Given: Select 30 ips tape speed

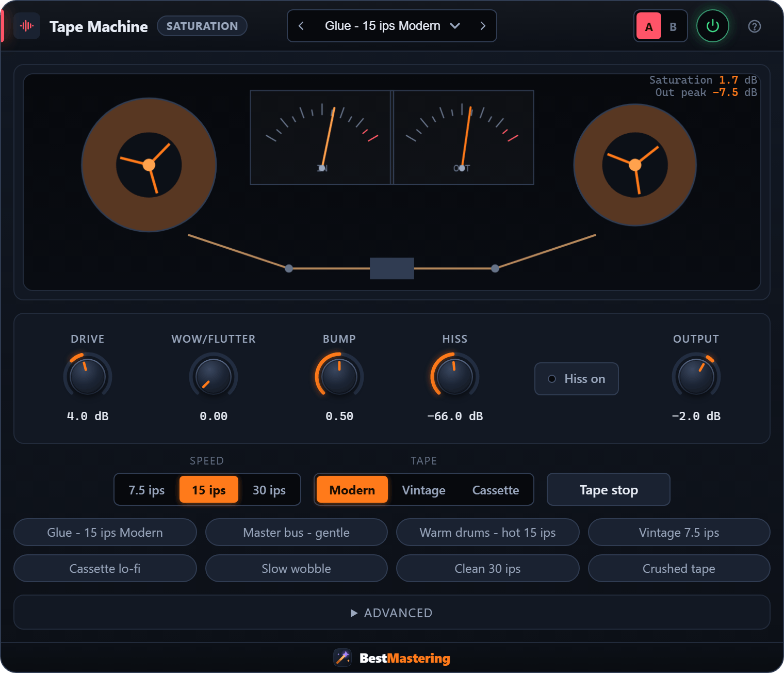Looking at the screenshot, I should coord(269,490).
